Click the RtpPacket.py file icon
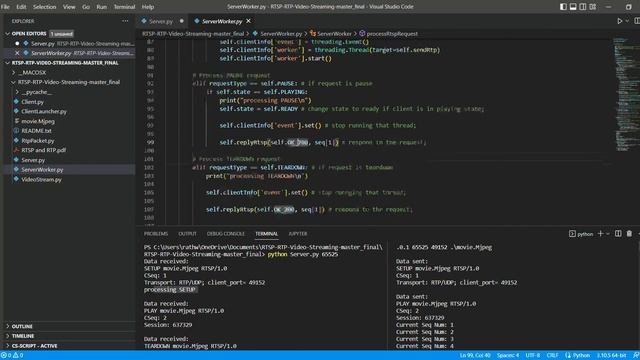640x360 pixels. point(16,140)
